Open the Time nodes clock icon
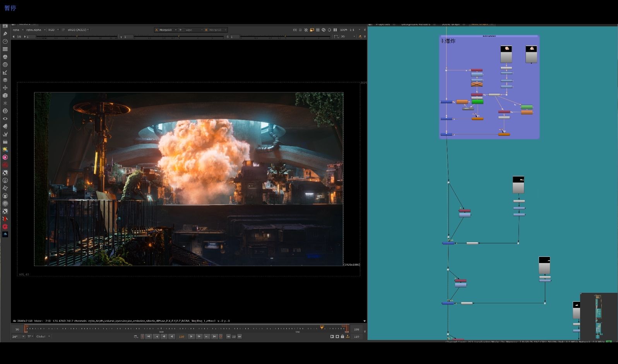 5,41
